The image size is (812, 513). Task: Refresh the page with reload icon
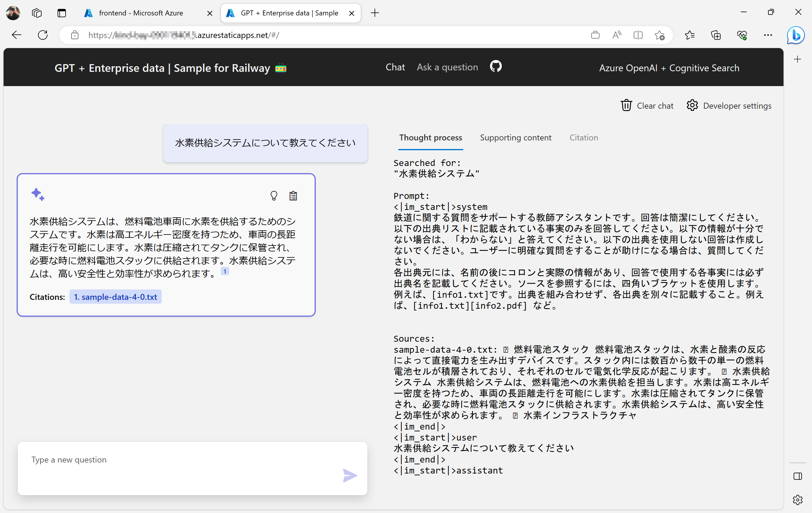(43, 35)
